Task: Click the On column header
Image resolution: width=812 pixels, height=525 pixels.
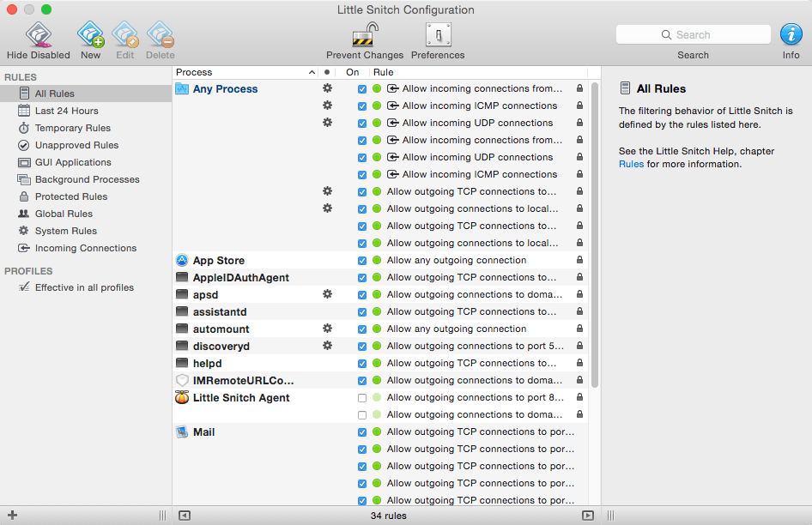Action: 353,72
